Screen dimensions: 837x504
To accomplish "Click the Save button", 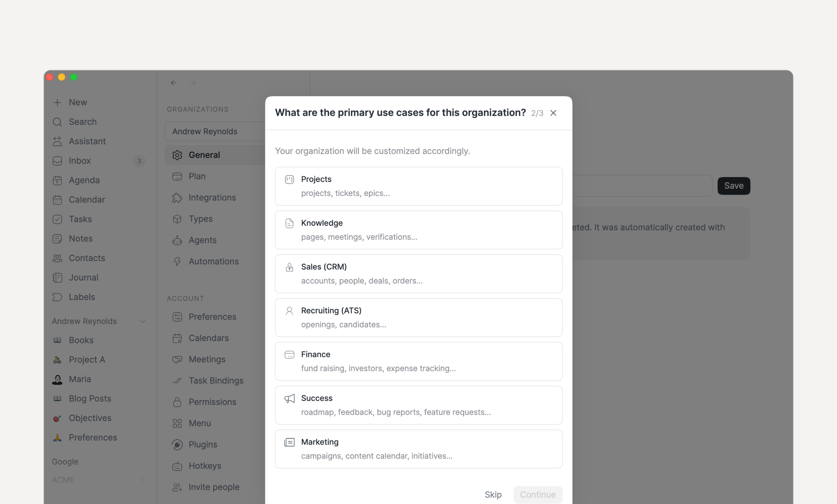I will [733, 186].
